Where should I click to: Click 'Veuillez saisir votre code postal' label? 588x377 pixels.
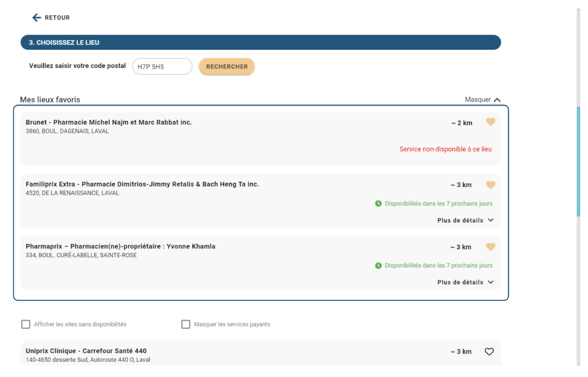[x=77, y=65]
